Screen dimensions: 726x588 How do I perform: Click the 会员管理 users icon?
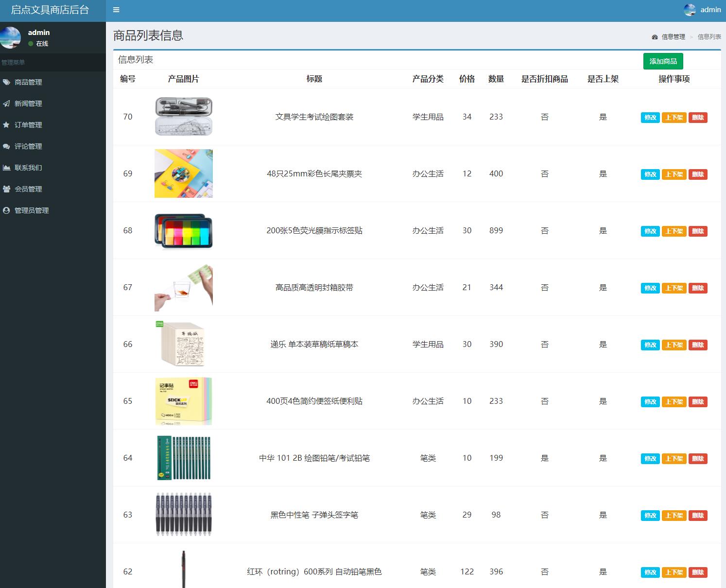coord(6,189)
